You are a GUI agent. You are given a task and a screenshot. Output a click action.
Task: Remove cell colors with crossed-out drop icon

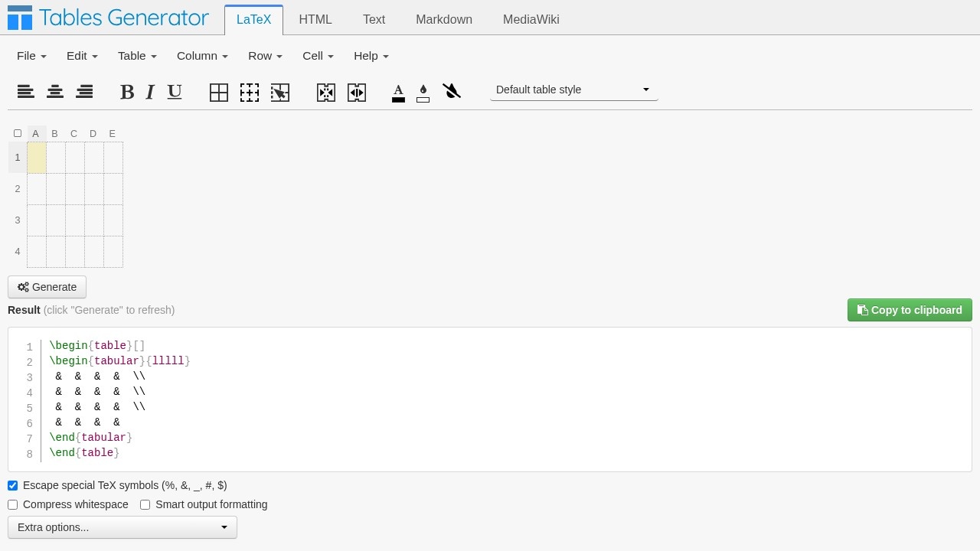(452, 93)
